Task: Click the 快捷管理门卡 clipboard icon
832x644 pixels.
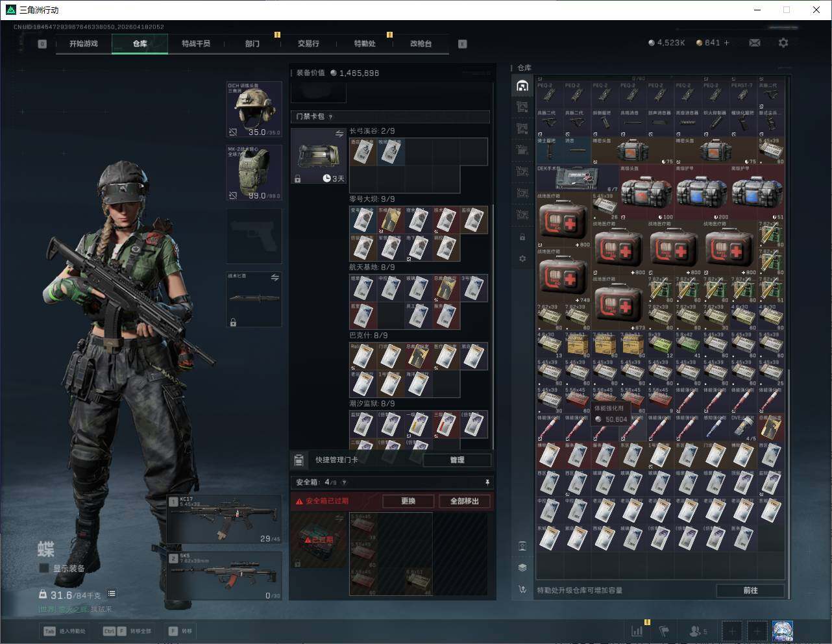Action: [x=299, y=460]
